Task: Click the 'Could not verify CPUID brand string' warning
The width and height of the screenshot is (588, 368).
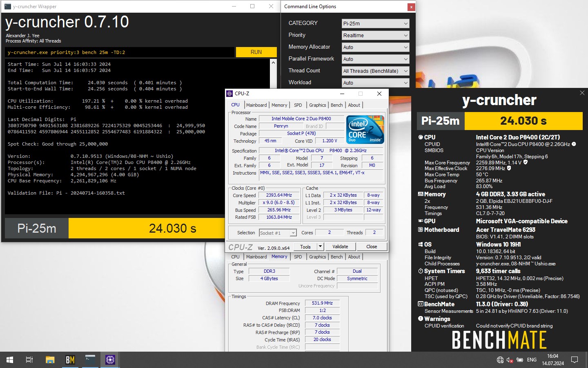Action: tap(514, 326)
